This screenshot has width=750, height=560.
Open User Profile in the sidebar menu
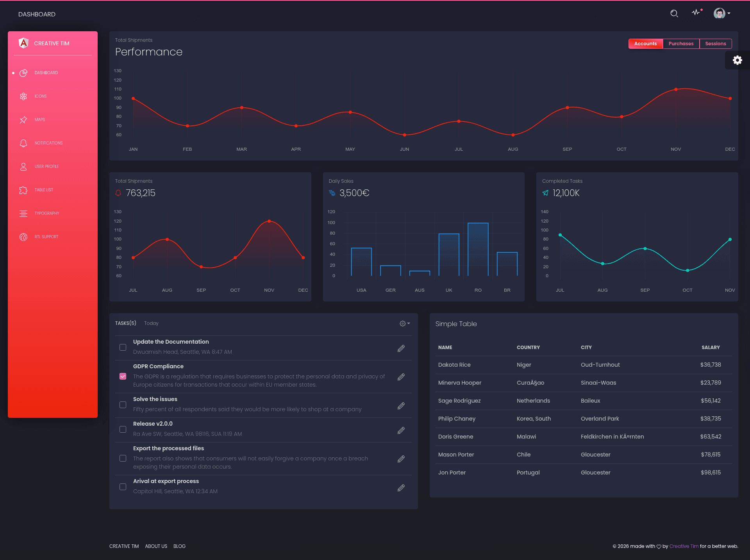click(53, 166)
